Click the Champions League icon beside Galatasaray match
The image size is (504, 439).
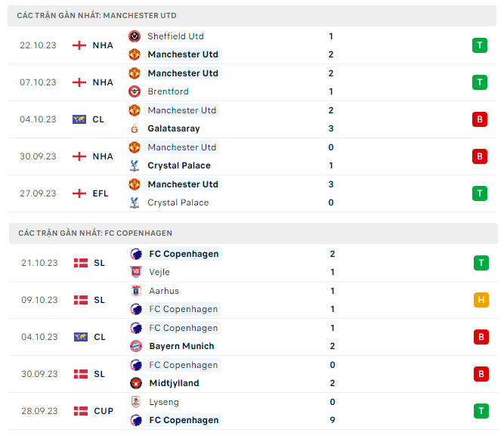point(80,119)
